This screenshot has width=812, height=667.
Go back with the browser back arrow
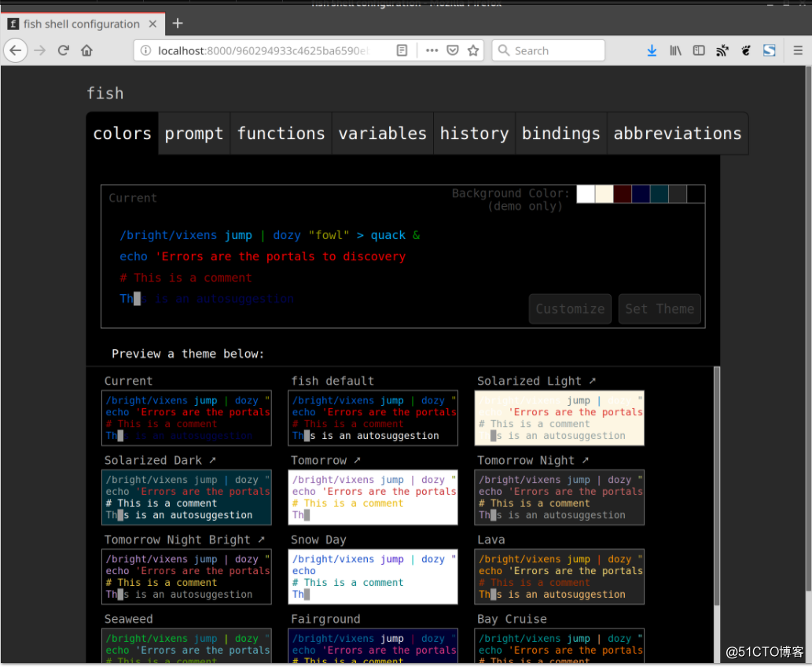coord(16,50)
